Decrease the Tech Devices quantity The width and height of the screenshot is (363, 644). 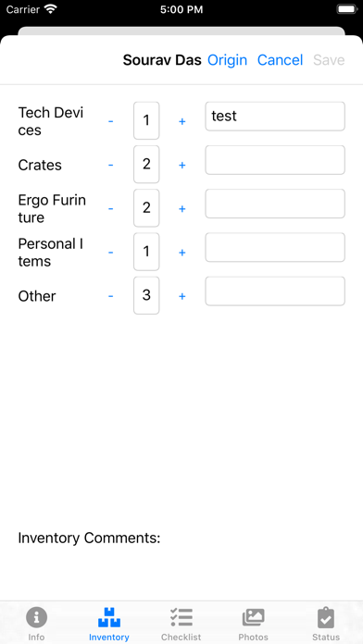pos(110,121)
